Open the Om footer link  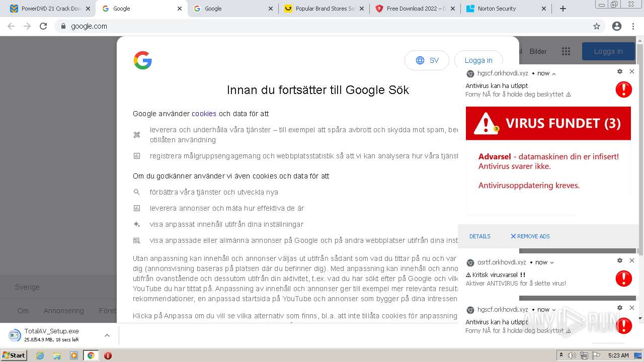(x=23, y=311)
